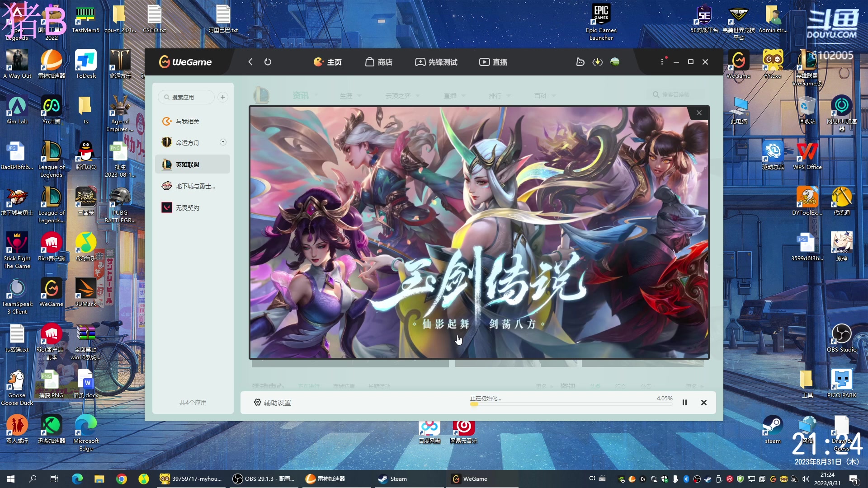Screen dimensions: 868x488
Task: Switch to the 先锋测试 tab
Action: click(436, 62)
